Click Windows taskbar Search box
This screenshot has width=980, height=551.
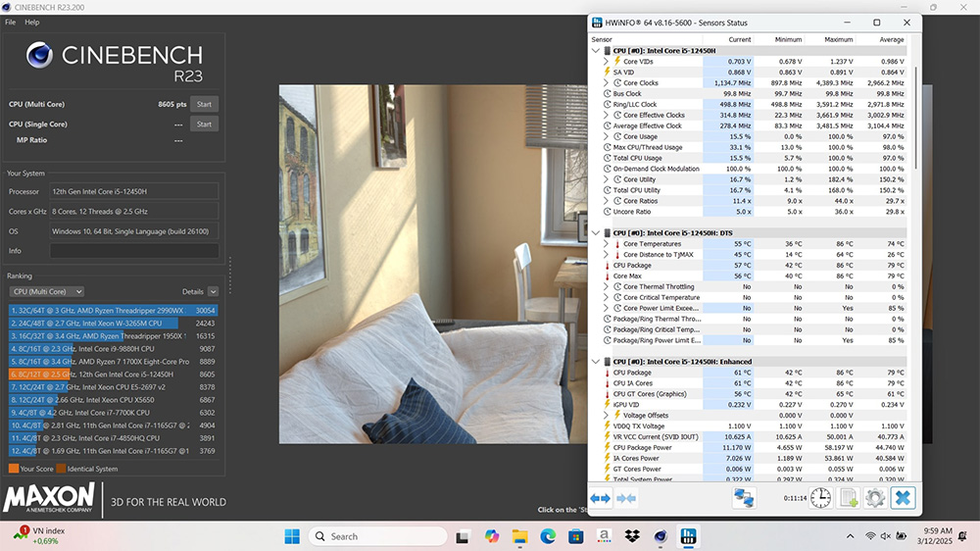point(377,536)
